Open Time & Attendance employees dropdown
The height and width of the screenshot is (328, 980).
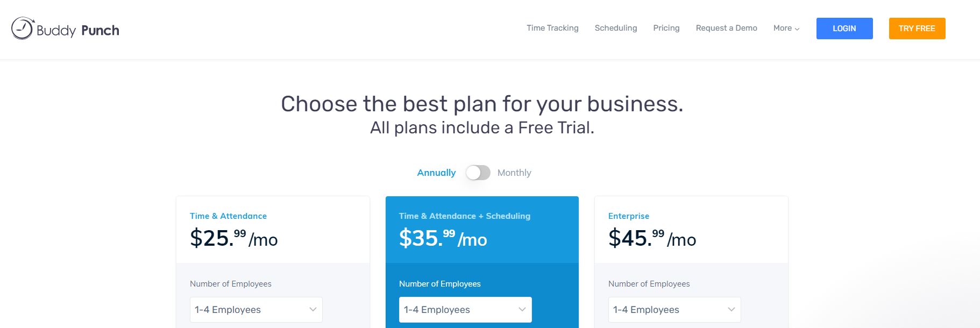256,310
